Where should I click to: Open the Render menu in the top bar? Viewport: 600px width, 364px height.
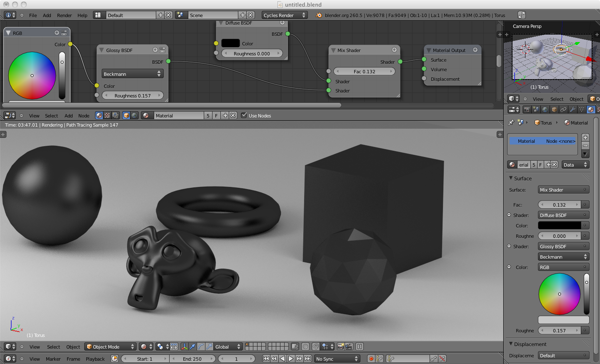click(x=64, y=15)
